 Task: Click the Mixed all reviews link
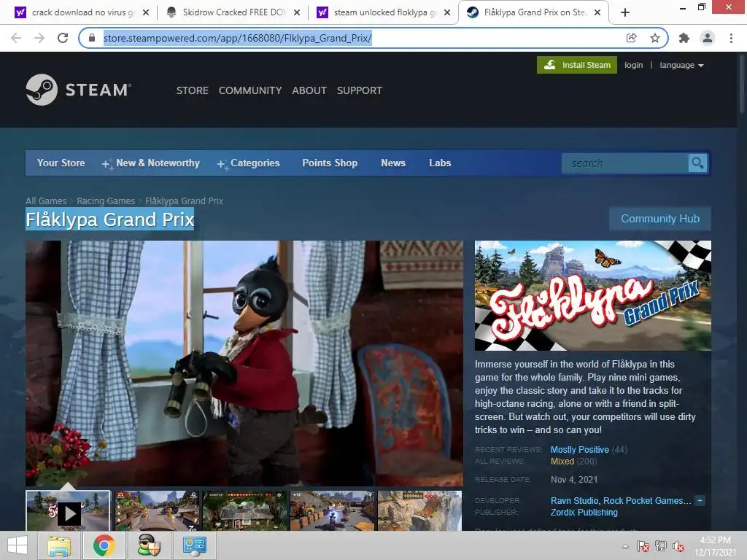(x=562, y=462)
